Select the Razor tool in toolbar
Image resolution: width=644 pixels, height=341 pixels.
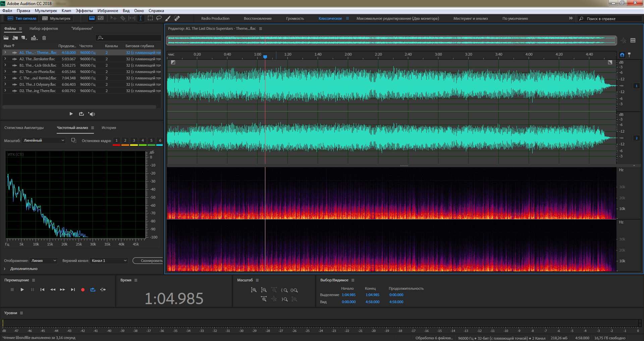(123, 18)
